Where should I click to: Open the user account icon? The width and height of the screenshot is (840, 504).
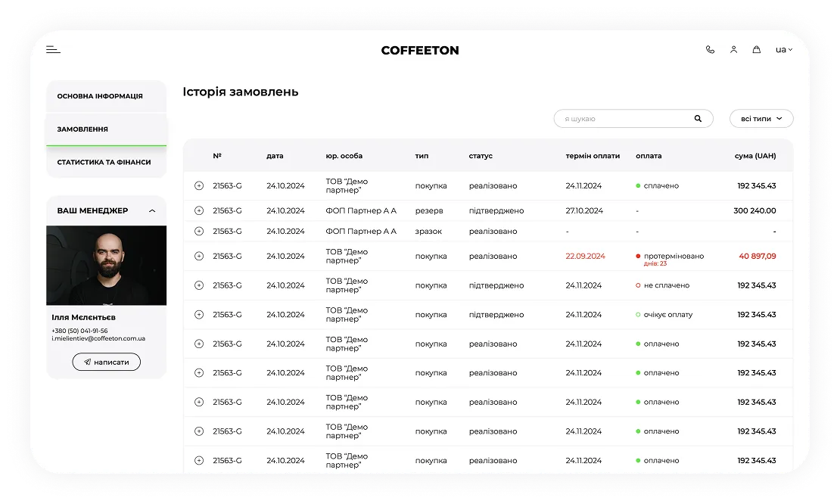(x=733, y=50)
